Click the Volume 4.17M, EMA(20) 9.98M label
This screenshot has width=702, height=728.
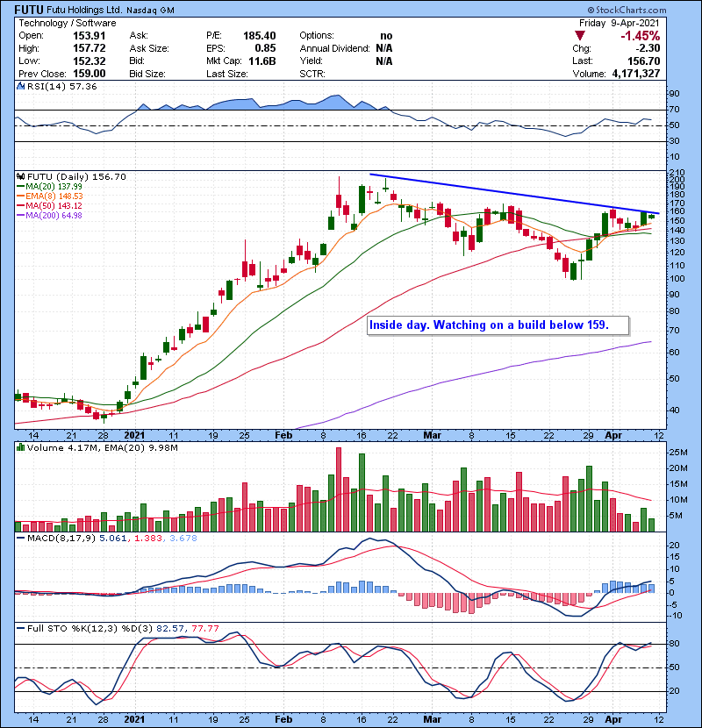[102, 448]
